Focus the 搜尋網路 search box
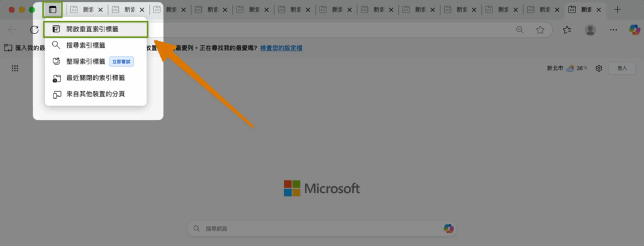The image size is (644, 246). pyautogui.click(x=322, y=228)
